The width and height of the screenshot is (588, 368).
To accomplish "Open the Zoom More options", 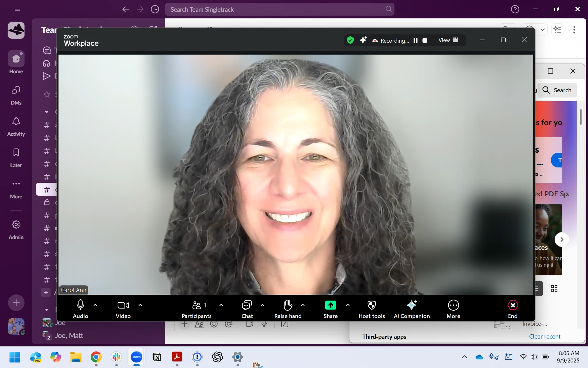I will (453, 309).
